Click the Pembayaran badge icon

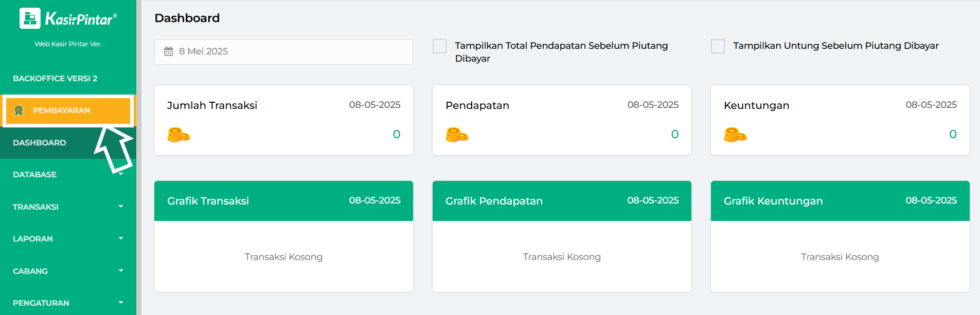pyautogui.click(x=19, y=110)
